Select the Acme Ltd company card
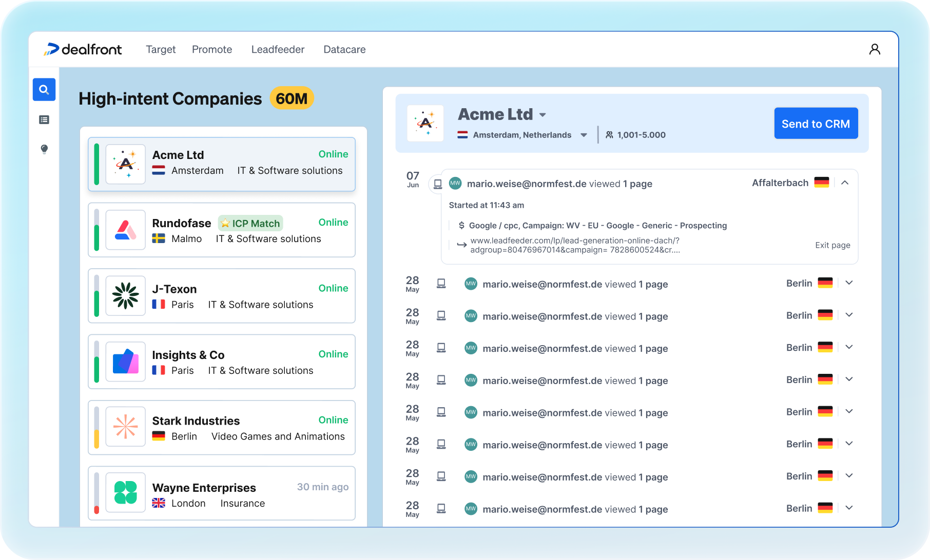 [x=222, y=164]
